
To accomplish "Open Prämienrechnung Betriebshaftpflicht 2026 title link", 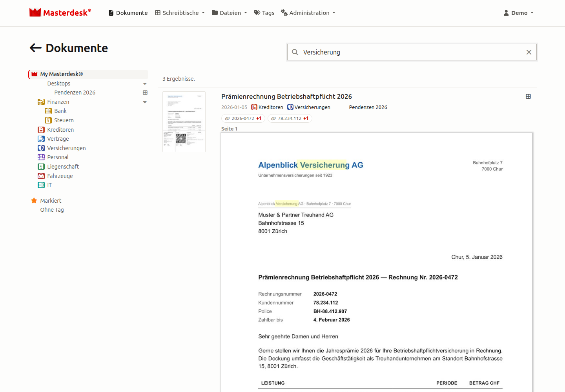I will pyautogui.click(x=286, y=96).
